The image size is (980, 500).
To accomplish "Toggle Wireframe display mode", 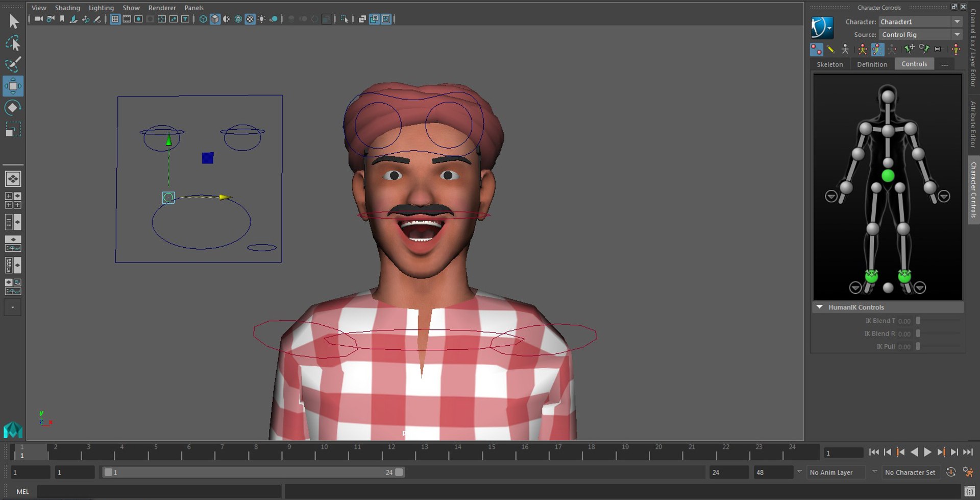I will point(203,19).
